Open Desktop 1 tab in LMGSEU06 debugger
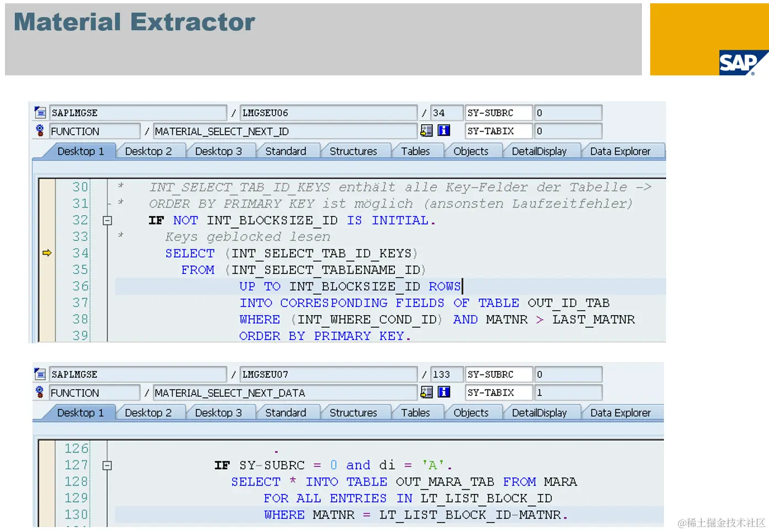 (80, 151)
